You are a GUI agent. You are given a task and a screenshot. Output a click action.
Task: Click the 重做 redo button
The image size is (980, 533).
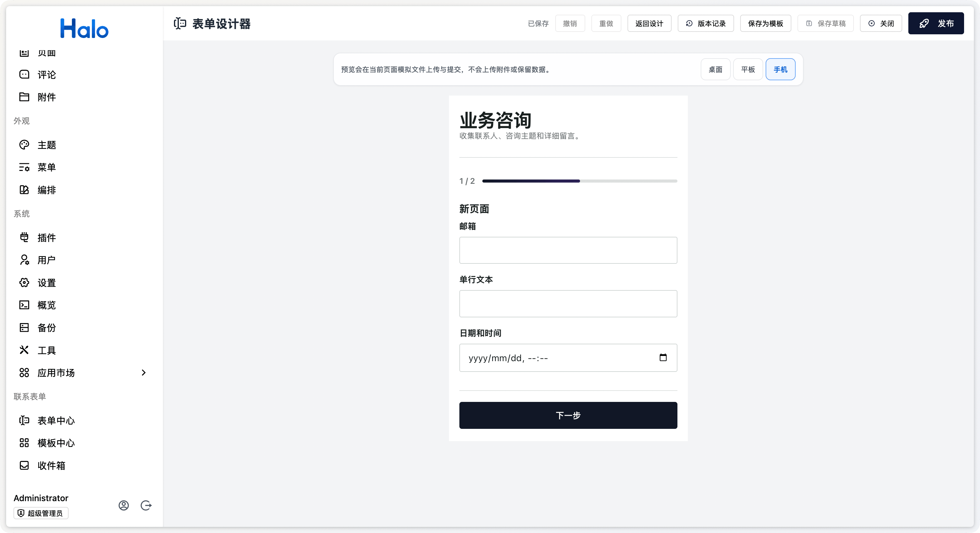[606, 24]
